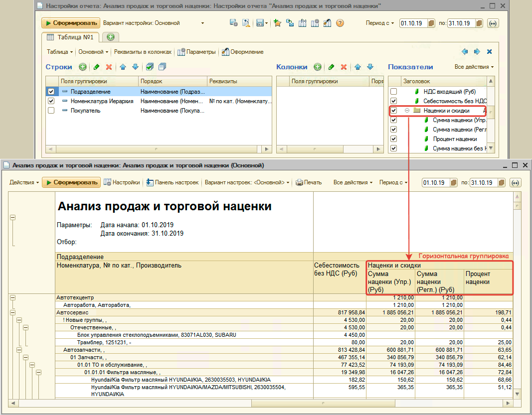
Task: Click the help question mark icon
Action: coord(340,23)
